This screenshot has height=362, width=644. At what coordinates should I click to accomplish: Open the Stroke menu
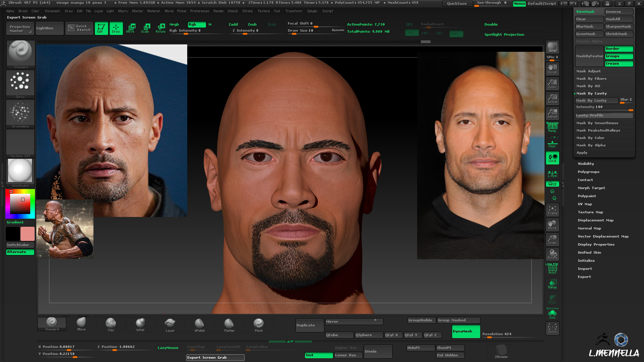pos(247,11)
